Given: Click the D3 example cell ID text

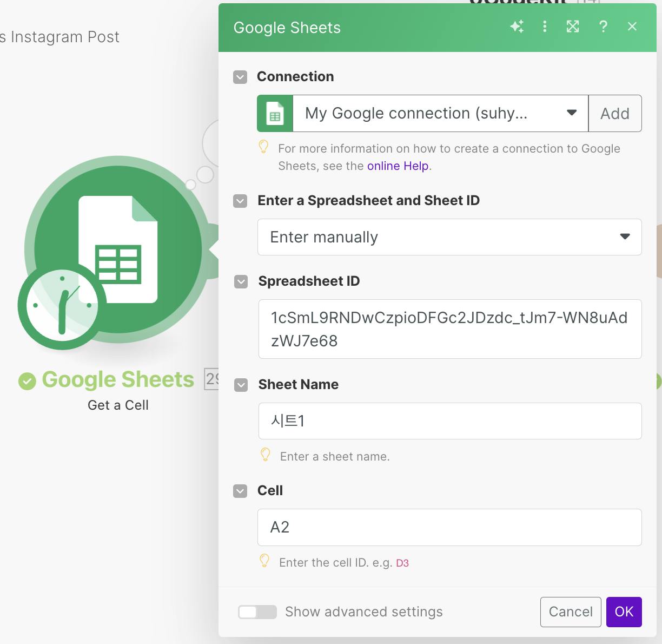Looking at the screenshot, I should tap(402, 563).
